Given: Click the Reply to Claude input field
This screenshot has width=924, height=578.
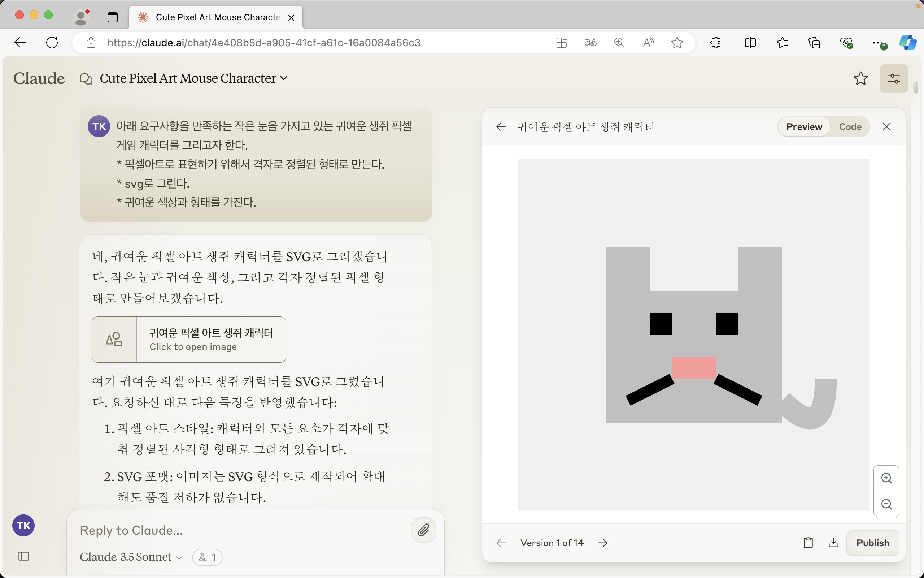Looking at the screenshot, I should [x=240, y=530].
